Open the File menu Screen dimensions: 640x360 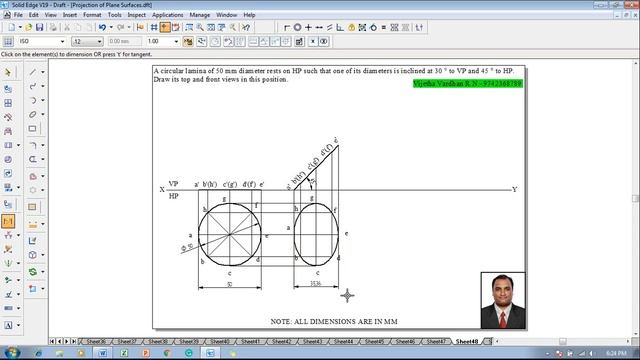(18, 15)
